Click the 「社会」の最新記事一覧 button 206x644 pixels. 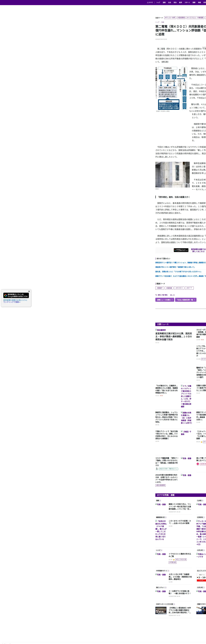(186, 300)
